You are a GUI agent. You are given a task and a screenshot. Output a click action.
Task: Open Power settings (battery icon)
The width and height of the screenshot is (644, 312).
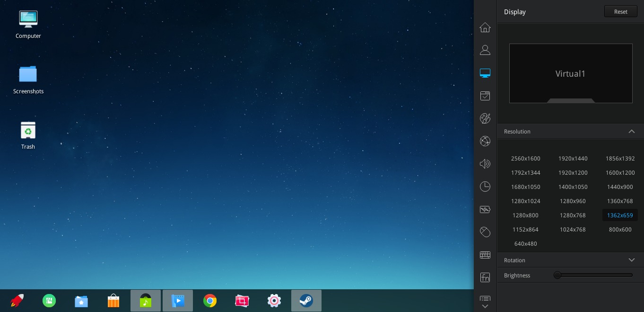pos(485,209)
